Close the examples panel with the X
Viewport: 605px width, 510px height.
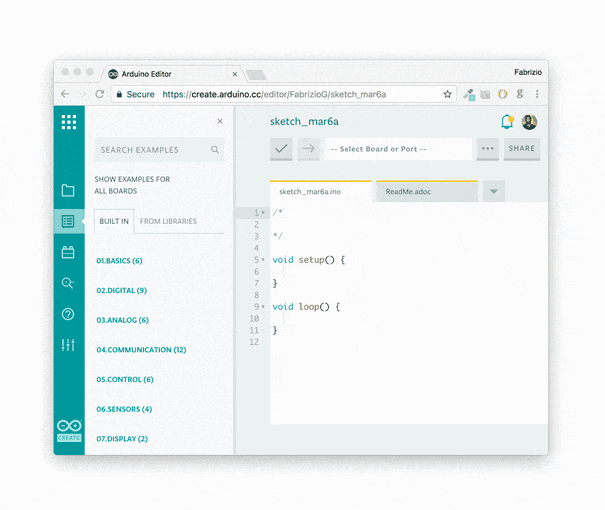(x=220, y=122)
